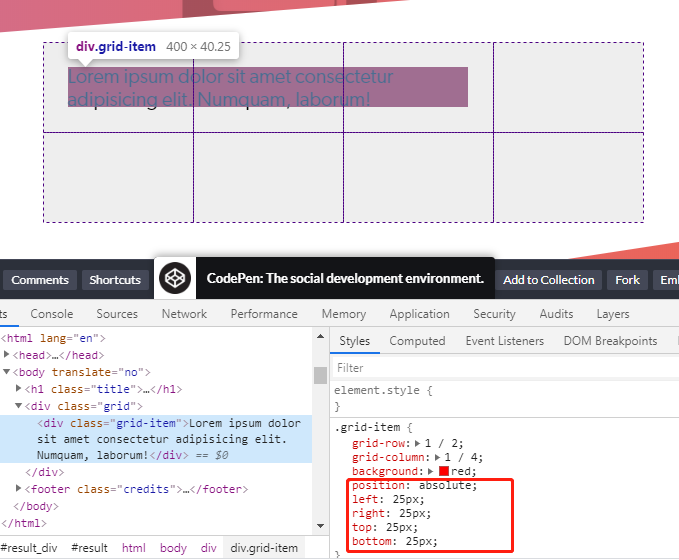
Task: Click #result breadcrumb
Action: point(89,548)
